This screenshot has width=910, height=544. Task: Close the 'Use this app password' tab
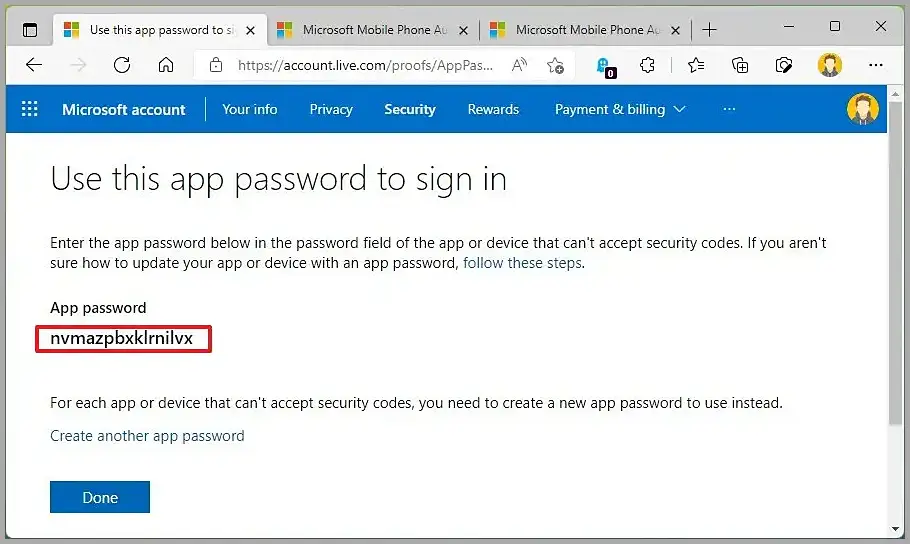[250, 30]
